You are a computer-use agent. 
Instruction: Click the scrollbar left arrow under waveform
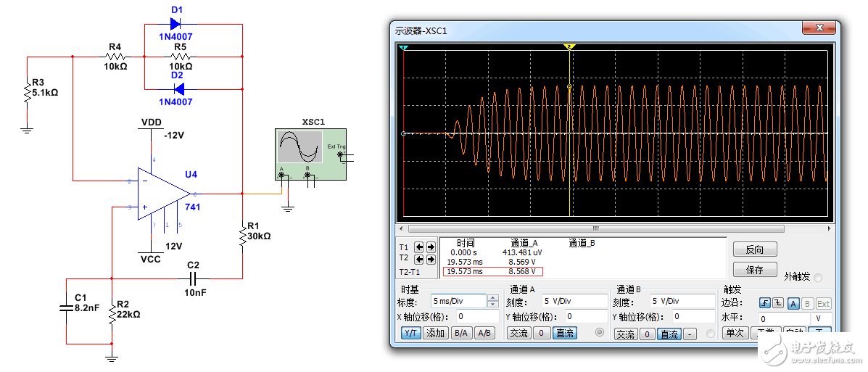pos(402,228)
